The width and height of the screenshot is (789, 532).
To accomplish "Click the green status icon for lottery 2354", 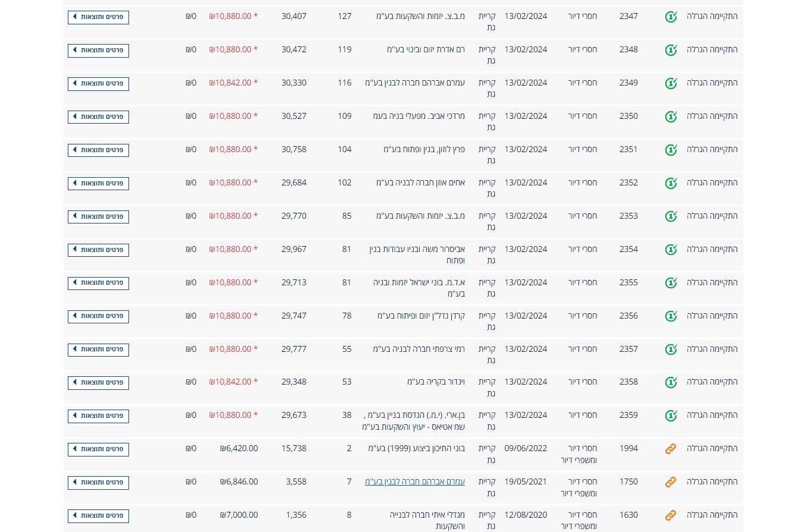I will point(671,250).
